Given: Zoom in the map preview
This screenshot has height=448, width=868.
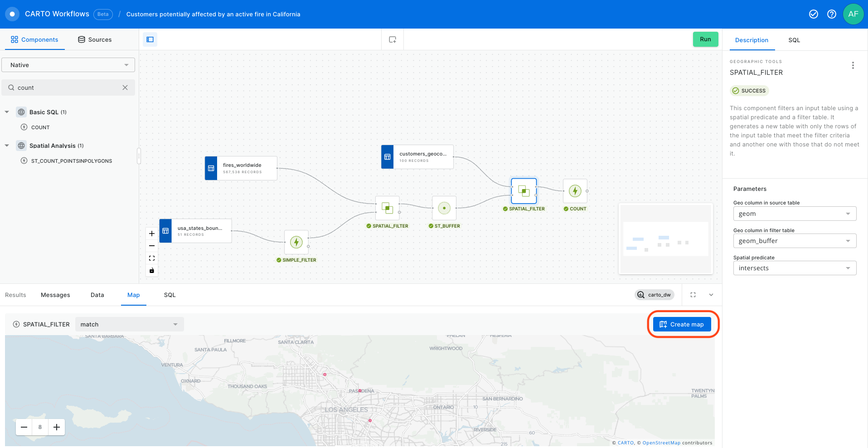Looking at the screenshot, I should point(57,427).
